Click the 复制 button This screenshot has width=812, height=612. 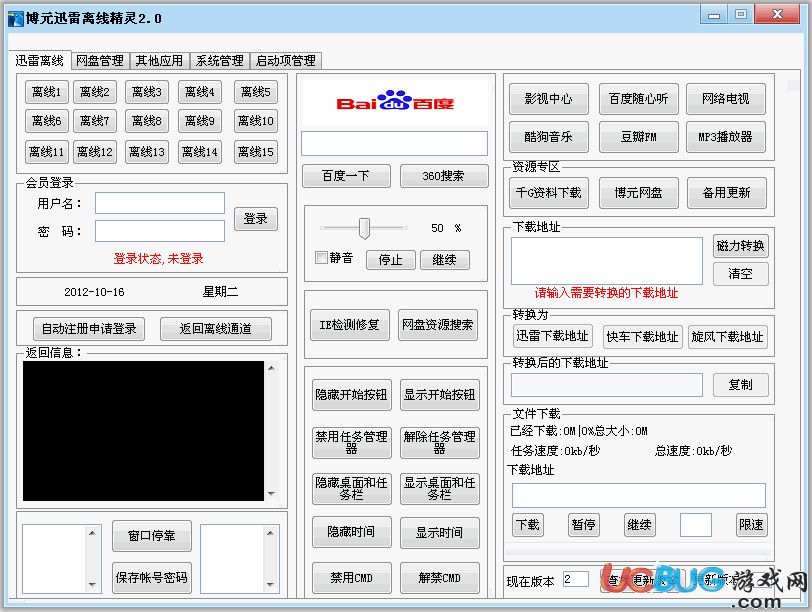pos(741,385)
